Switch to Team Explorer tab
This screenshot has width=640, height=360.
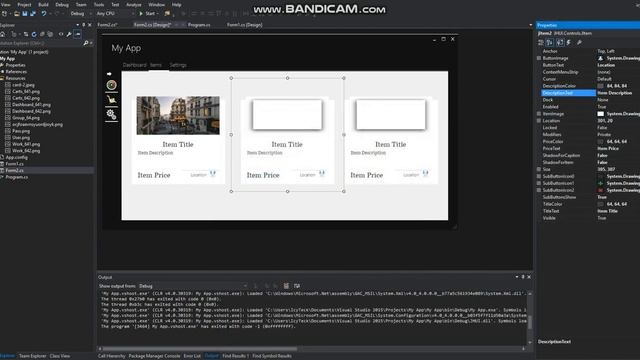point(33,356)
